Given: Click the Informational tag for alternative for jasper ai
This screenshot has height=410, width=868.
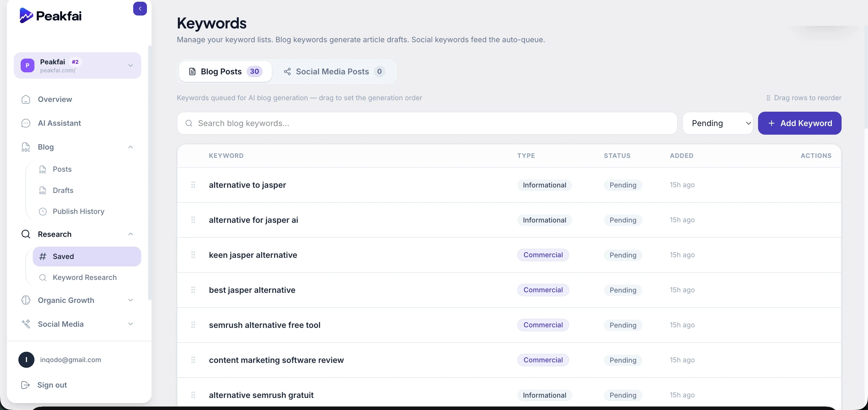Looking at the screenshot, I should [544, 220].
